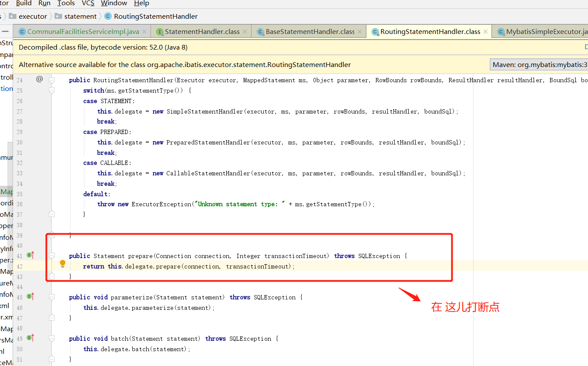Collapse the switch block fold marker on line 25
This screenshot has width=588, height=366.
[52, 90]
